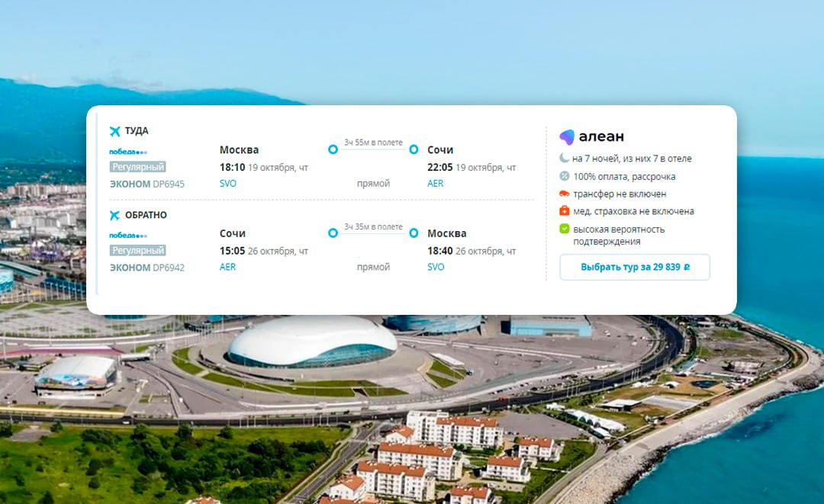Click the return flight SVO arrival code
This screenshot has width=824, height=504.
(x=436, y=267)
